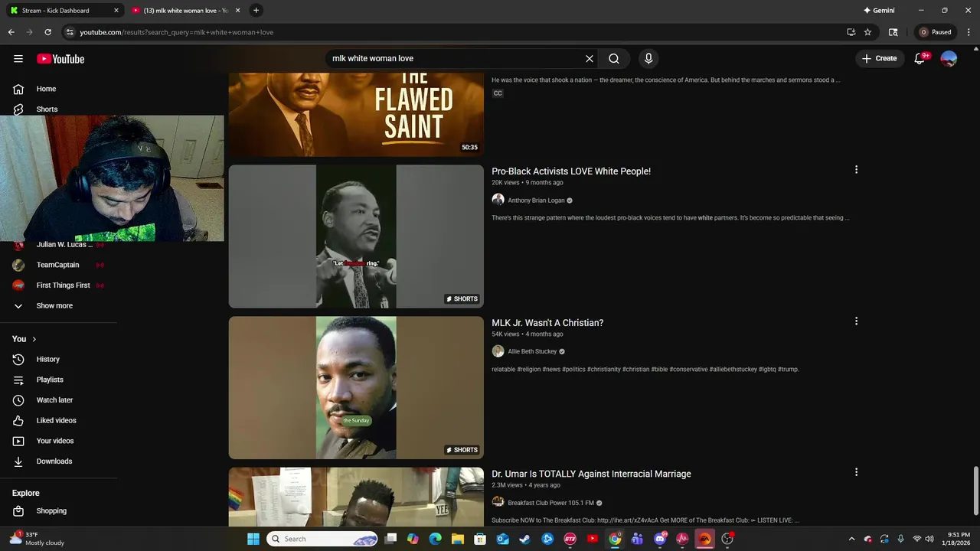Open Steam from the taskbar
This screenshot has height=551, width=980.
[x=525, y=539]
